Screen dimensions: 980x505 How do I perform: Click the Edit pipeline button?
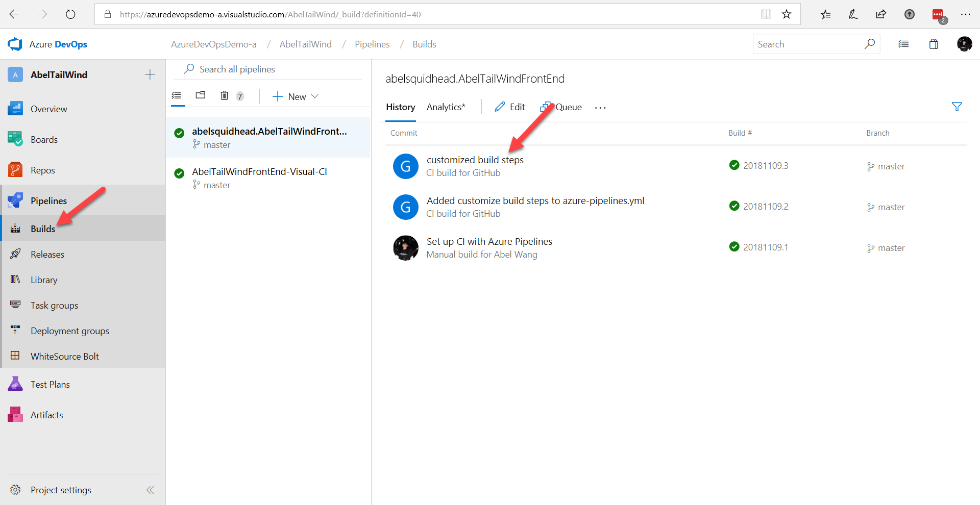click(x=510, y=107)
